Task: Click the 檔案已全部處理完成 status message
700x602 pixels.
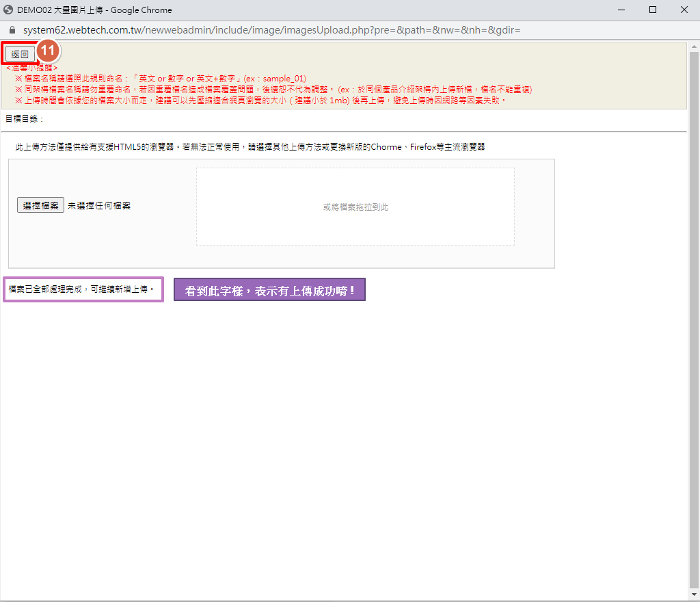Action: [x=82, y=289]
